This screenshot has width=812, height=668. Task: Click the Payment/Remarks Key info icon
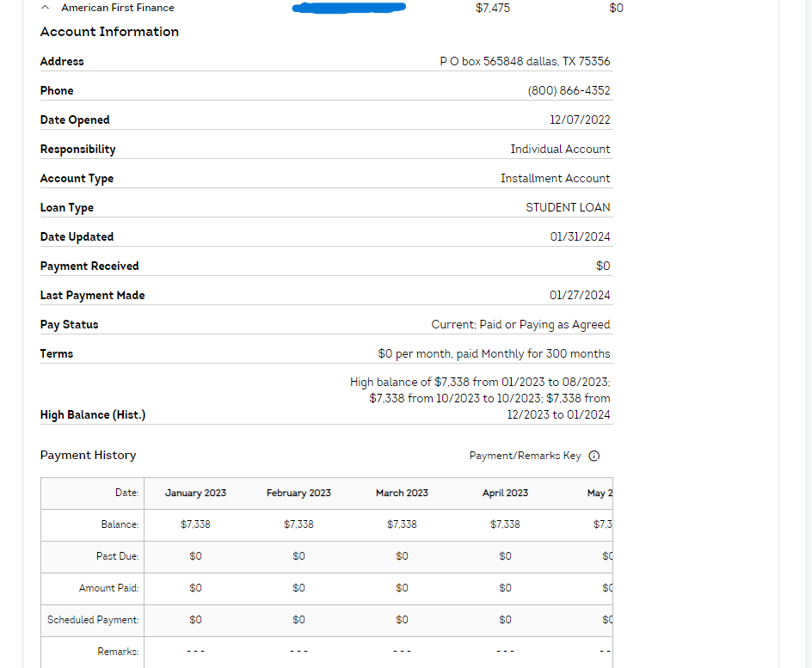point(594,456)
